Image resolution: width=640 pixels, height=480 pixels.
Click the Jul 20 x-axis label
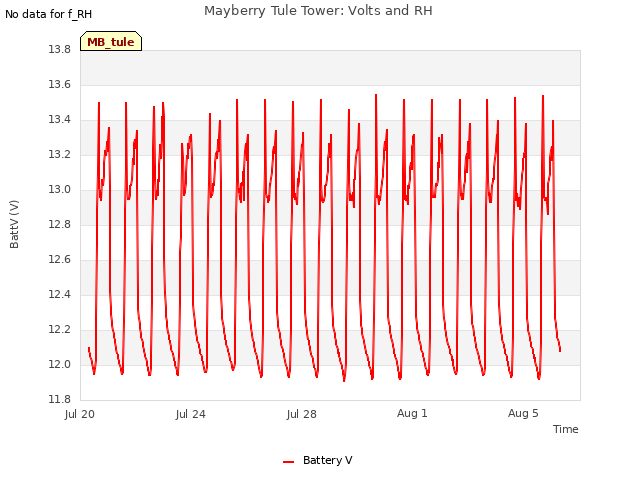pos(80,414)
